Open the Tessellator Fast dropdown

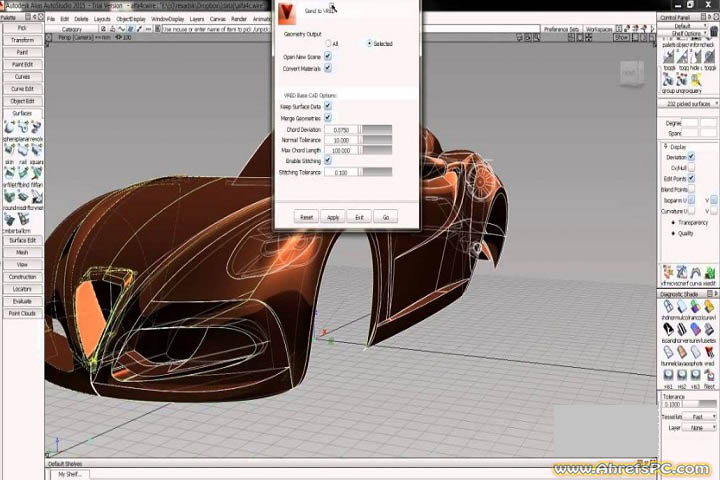(x=699, y=417)
